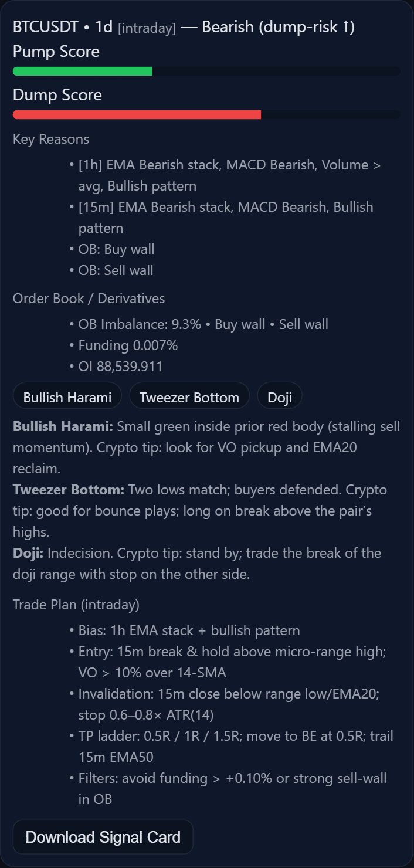The height and width of the screenshot is (868, 414).
Task: Click the Download Signal Card button
Action: click(103, 837)
